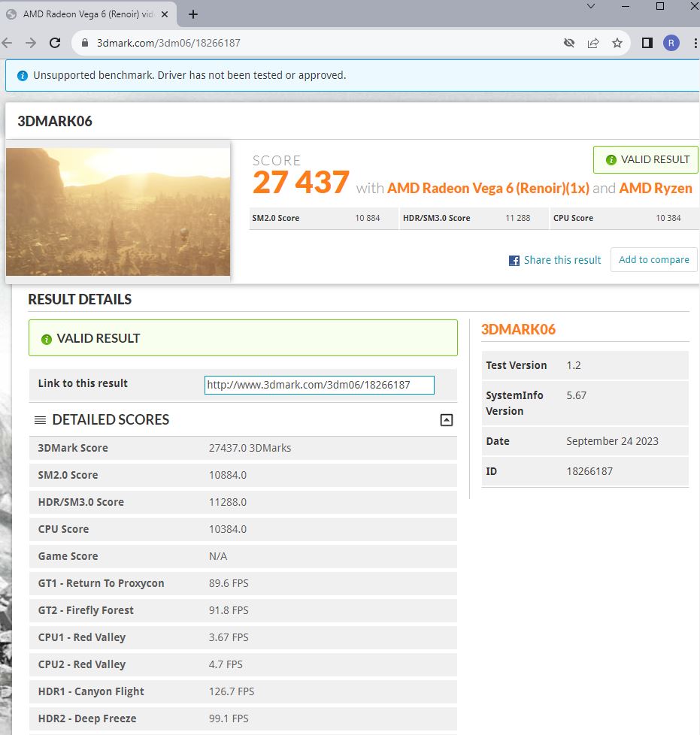Click the Game Score N/A row

coord(243,556)
